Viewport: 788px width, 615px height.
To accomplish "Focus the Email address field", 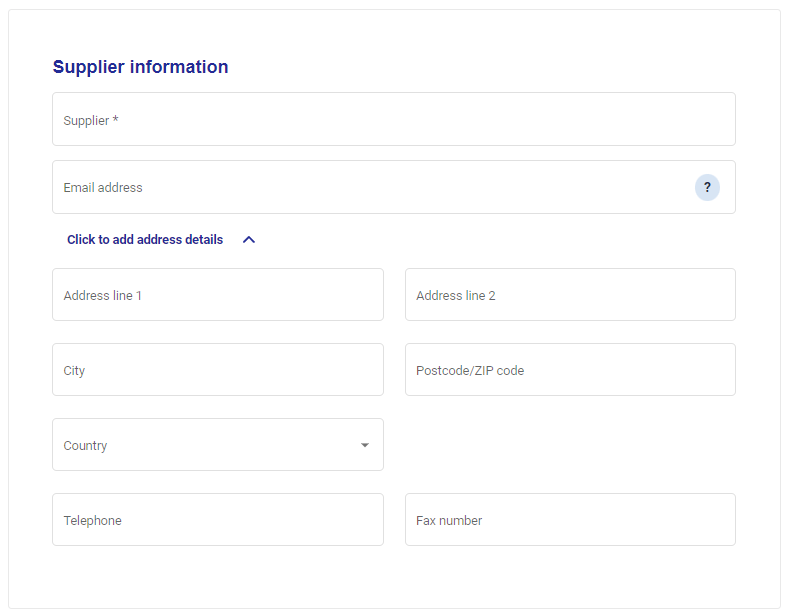I will coord(393,187).
